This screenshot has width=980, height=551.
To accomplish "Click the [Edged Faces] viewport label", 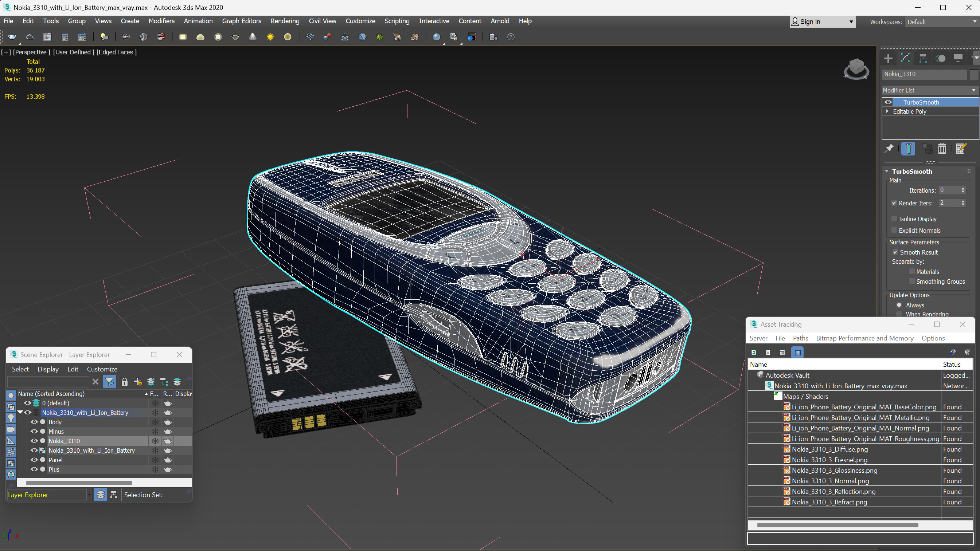I will tap(116, 52).
